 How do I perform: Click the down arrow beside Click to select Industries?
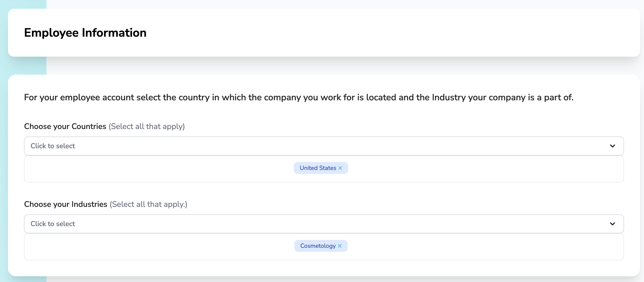(613, 224)
